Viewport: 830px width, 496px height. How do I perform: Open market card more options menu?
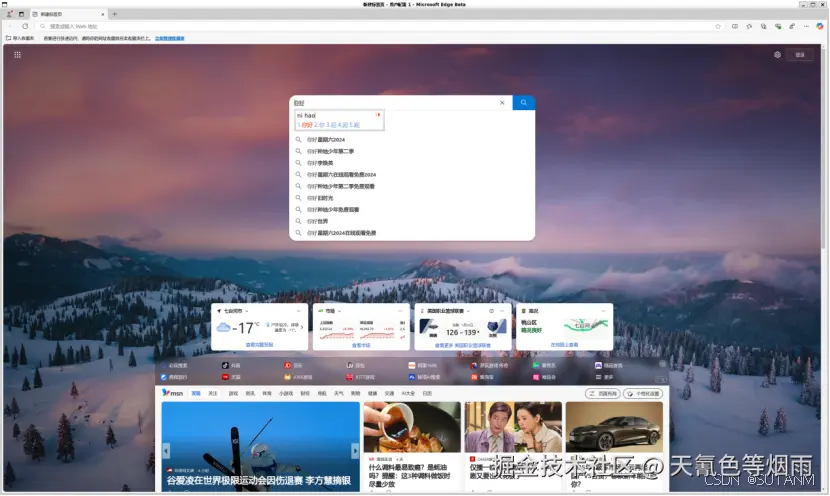(x=400, y=311)
